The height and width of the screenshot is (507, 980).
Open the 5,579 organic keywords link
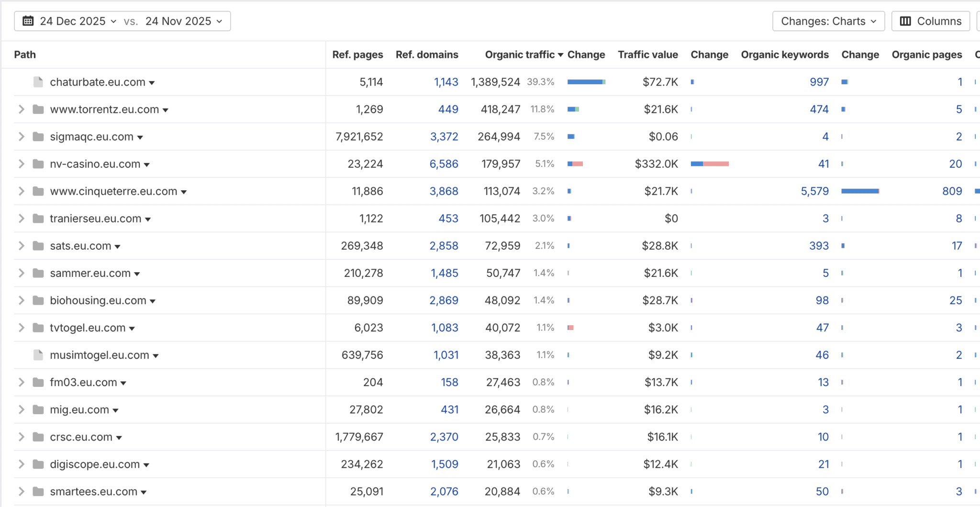(x=814, y=191)
